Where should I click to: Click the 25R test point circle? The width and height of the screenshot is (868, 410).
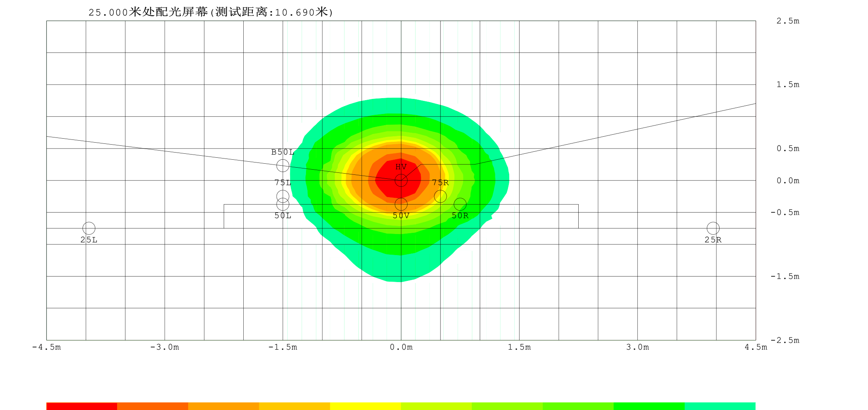pyautogui.click(x=713, y=228)
